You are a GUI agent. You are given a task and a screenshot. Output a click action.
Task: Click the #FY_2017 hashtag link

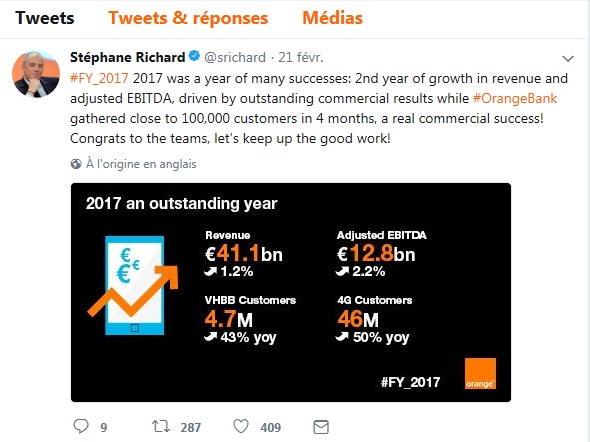click(99, 78)
